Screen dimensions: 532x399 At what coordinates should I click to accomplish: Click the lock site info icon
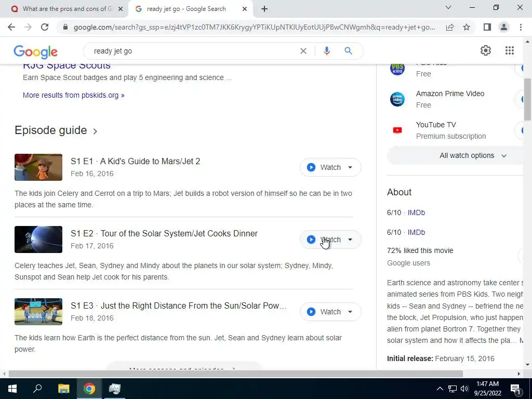point(65,27)
